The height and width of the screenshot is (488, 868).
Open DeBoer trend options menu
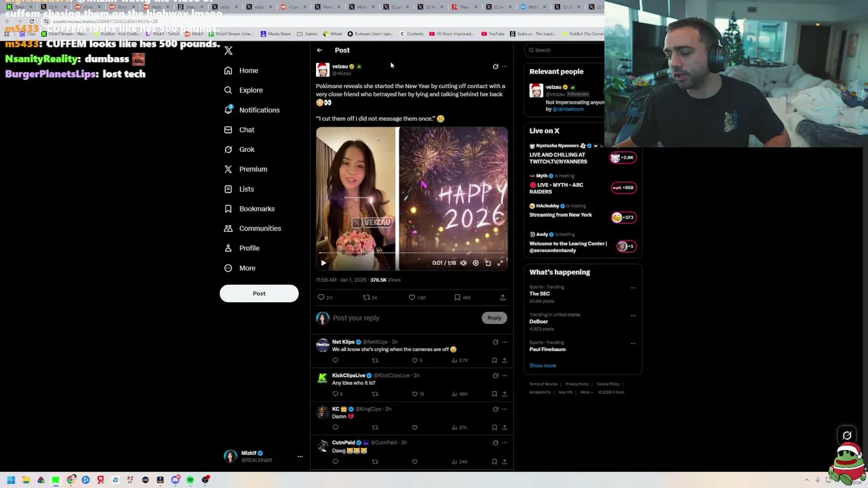(x=633, y=315)
